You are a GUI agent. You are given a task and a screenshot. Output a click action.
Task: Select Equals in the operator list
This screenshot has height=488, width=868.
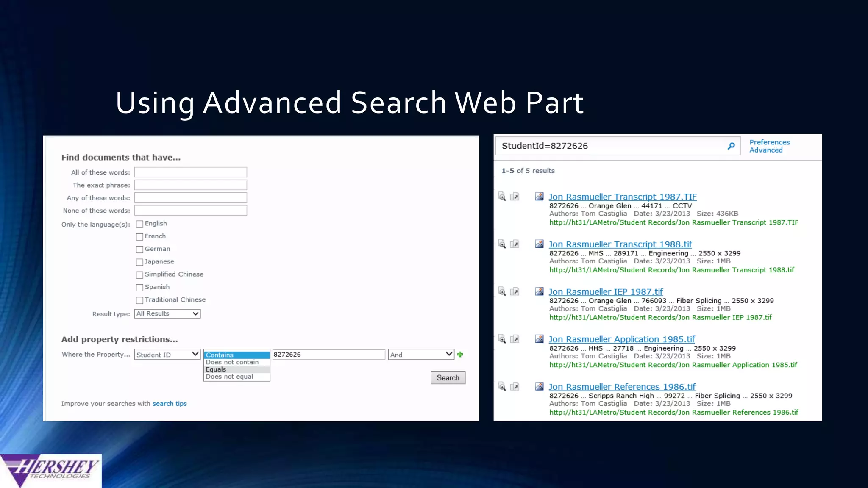(236, 369)
